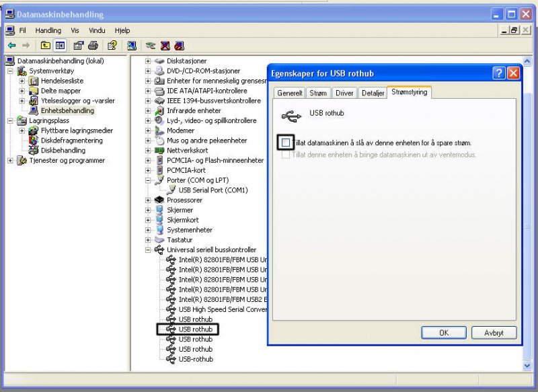Screen dimensions: 538x392
Task: Switch to the Driver tab
Action: click(x=344, y=93)
